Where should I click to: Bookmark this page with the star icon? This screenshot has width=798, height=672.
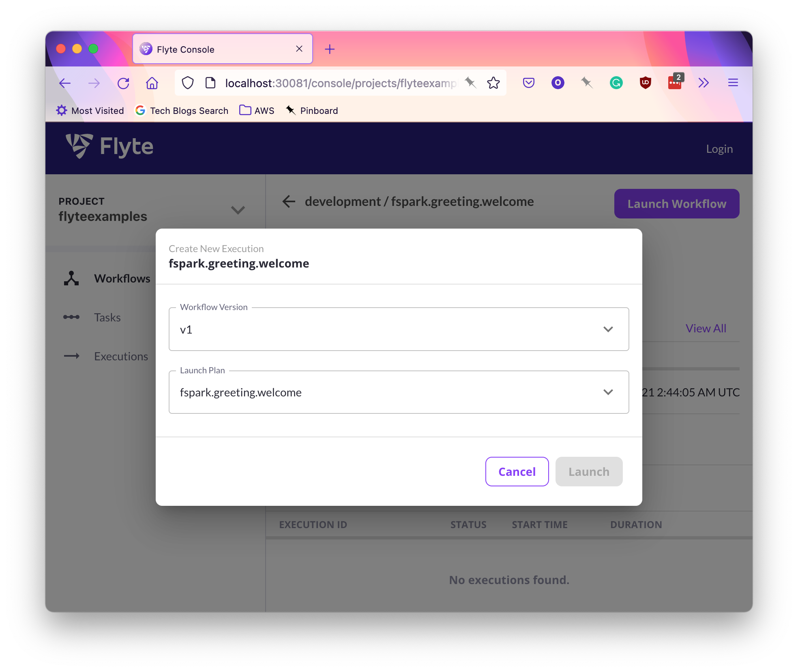(493, 83)
